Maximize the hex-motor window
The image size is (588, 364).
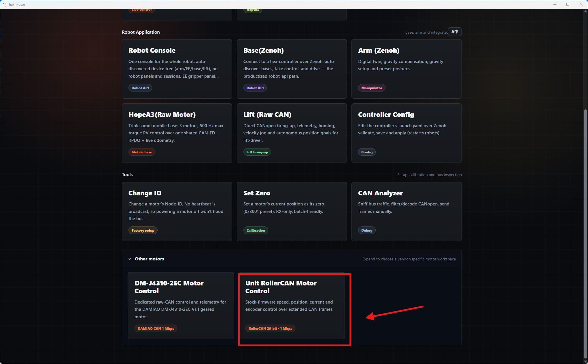pos(568,4)
